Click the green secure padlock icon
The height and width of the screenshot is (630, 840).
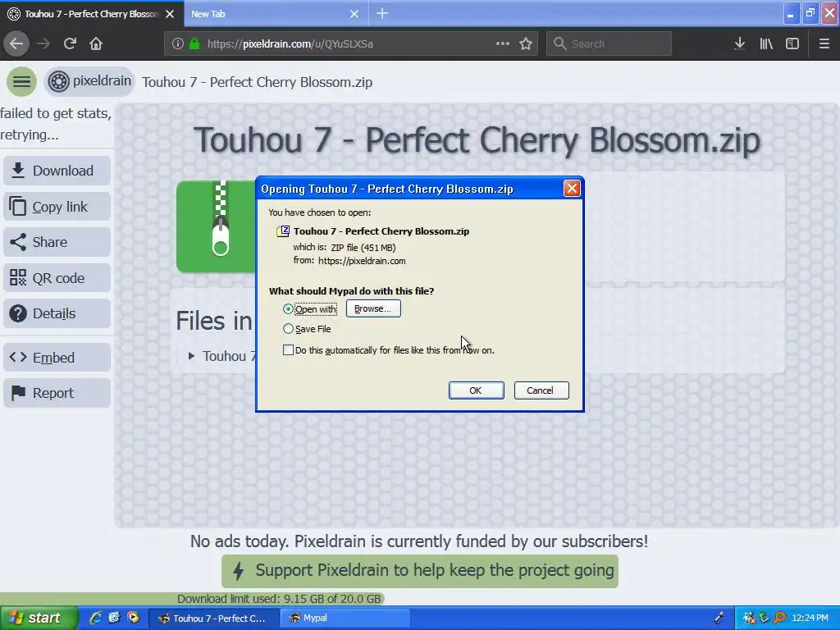(x=194, y=43)
